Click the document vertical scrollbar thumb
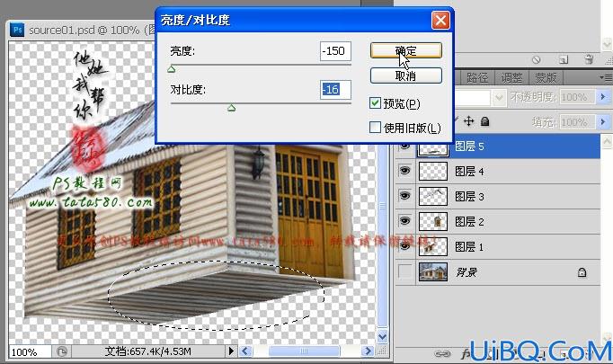This screenshot has width=613, height=364. (x=382, y=206)
